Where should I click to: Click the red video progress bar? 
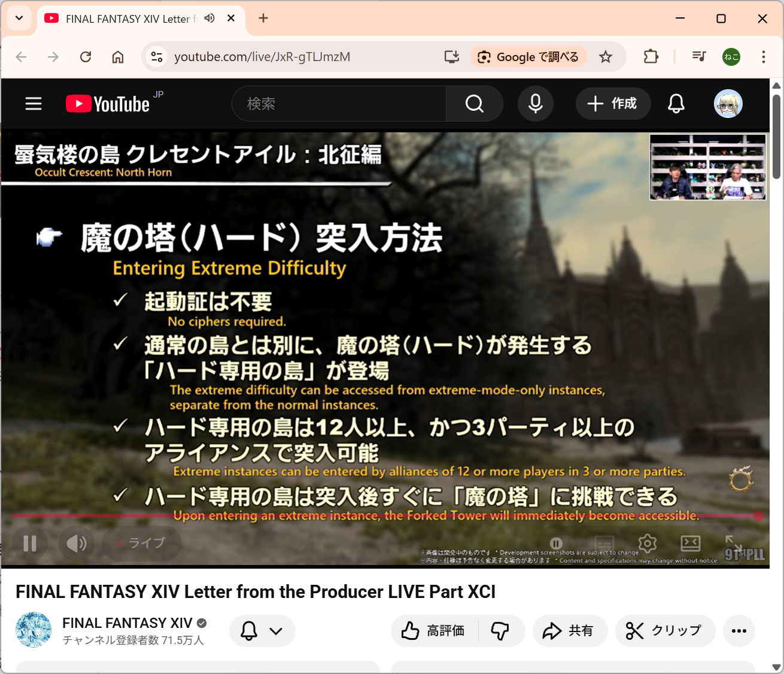[x=383, y=515]
